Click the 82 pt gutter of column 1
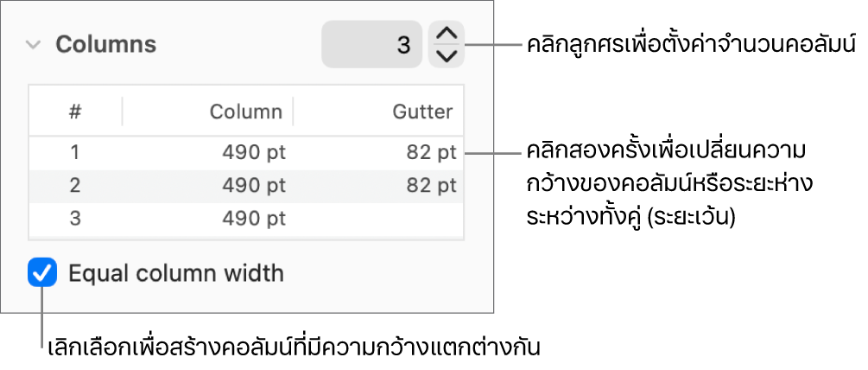This screenshot has height=370, width=868. pyautogui.click(x=431, y=153)
